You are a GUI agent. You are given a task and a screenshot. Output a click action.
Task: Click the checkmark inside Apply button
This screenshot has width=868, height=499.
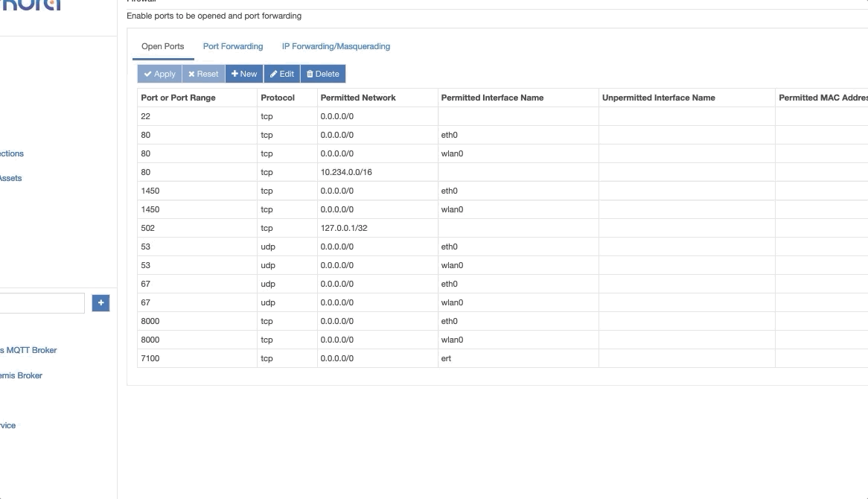pyautogui.click(x=147, y=73)
